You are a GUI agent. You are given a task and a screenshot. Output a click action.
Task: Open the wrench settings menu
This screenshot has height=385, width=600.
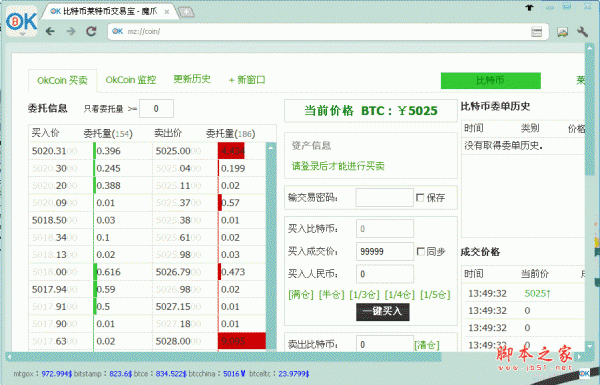(582, 32)
